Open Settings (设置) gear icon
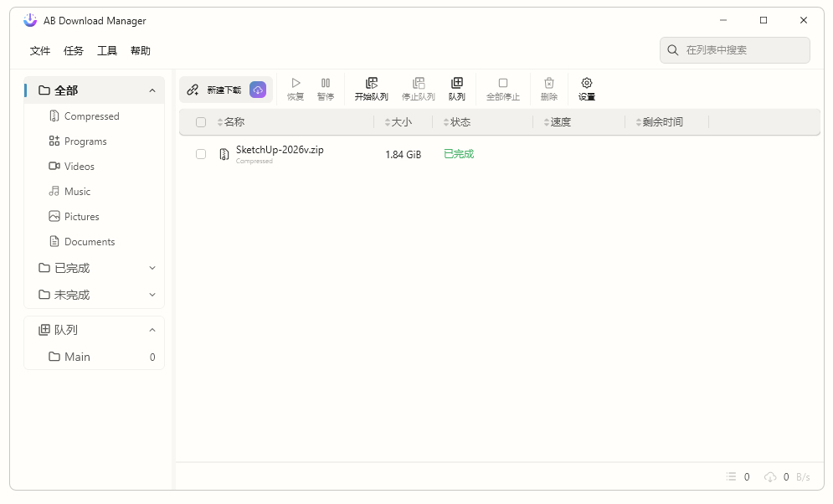This screenshot has width=833, height=504. pos(587,84)
